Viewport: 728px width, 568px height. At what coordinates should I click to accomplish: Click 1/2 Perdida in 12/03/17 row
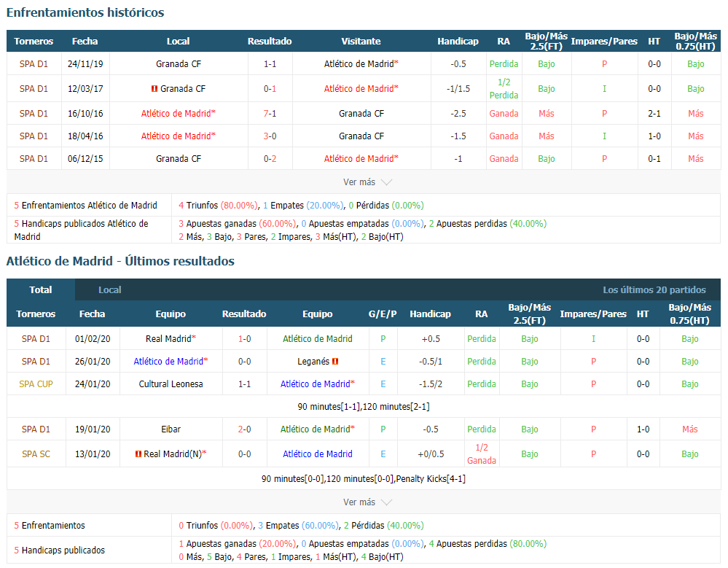pos(504,89)
